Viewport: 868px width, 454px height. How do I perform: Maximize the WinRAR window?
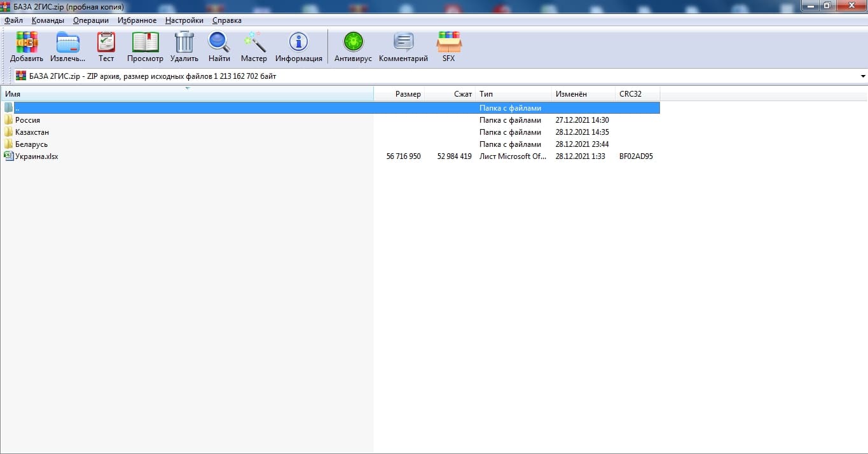(827, 5)
